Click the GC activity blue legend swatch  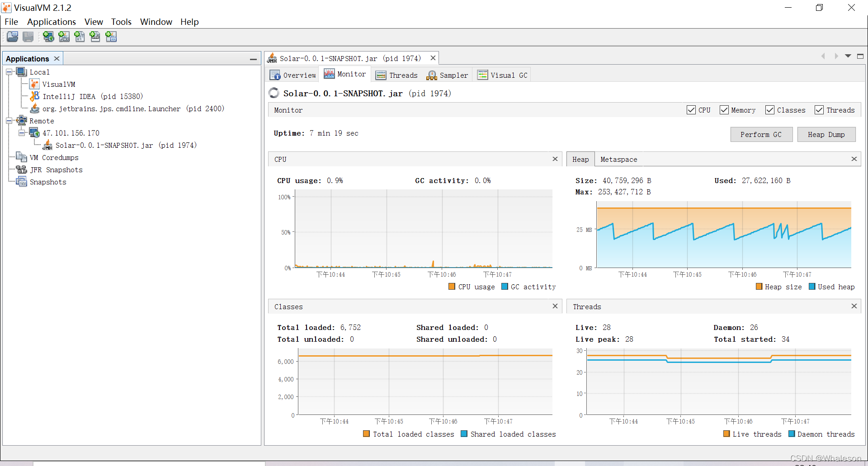coord(505,287)
